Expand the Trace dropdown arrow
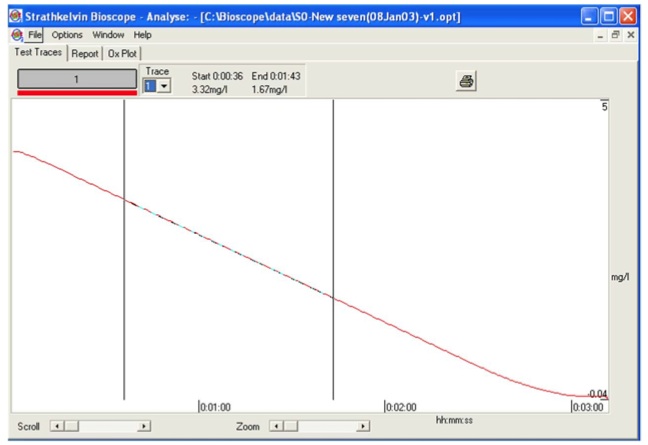The height and width of the screenshot is (445, 648). tap(164, 86)
